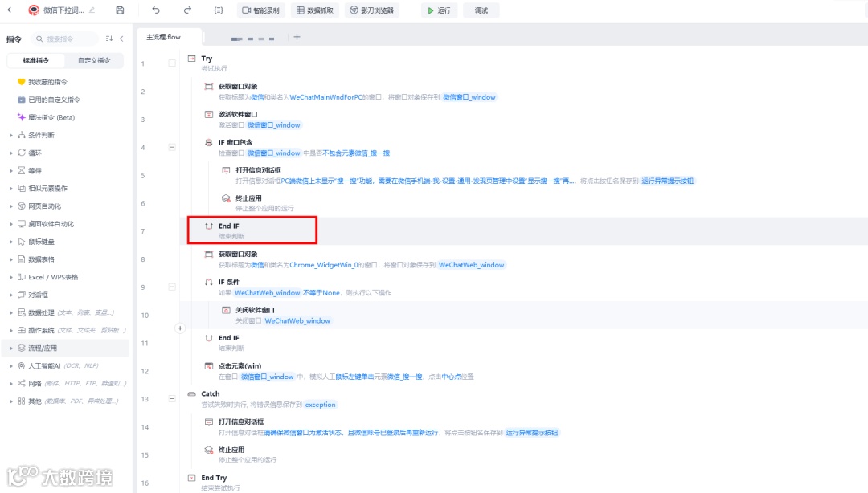This screenshot has height=493, width=868.
Task: Select IF 条件 step icon
Action: pyautogui.click(x=209, y=282)
